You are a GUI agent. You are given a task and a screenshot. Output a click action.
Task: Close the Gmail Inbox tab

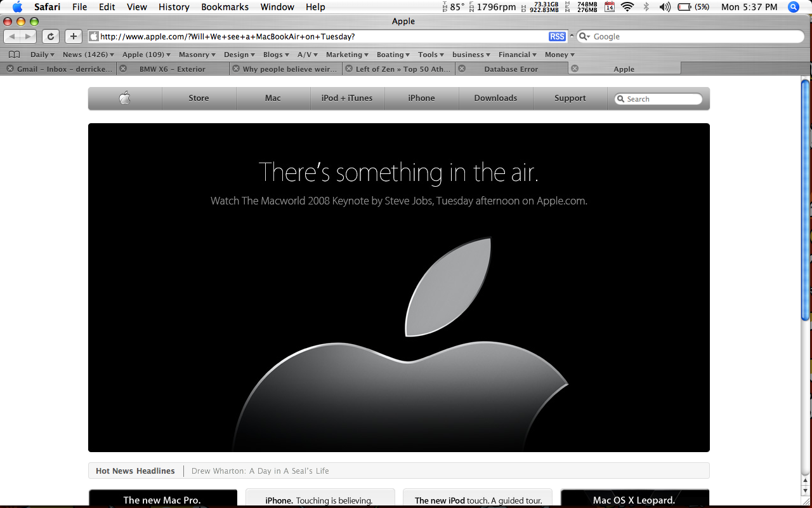10,69
